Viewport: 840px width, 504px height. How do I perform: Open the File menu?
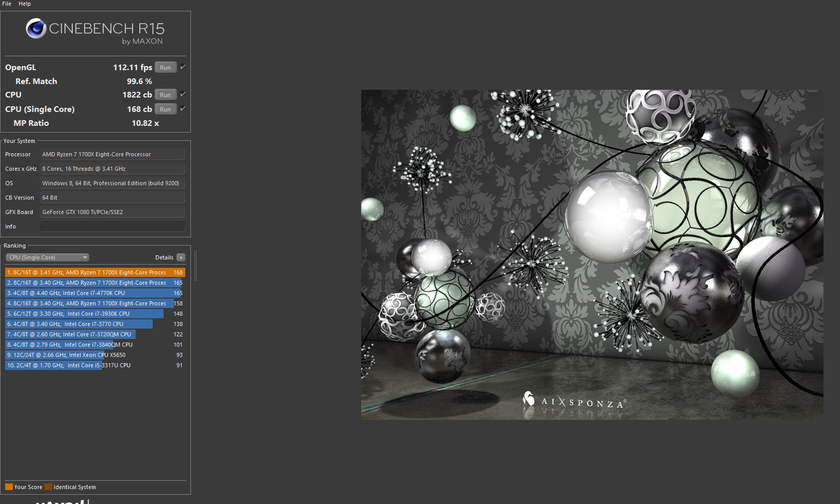coord(7,4)
